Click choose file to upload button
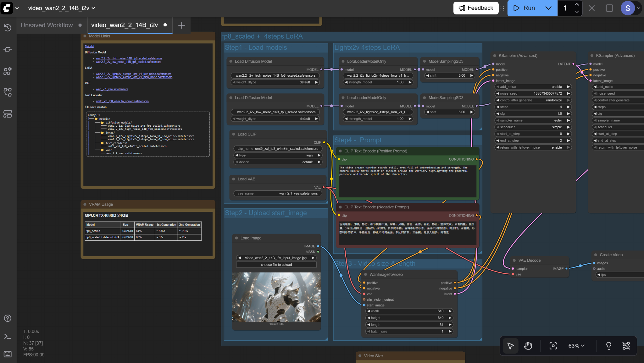 (276, 265)
